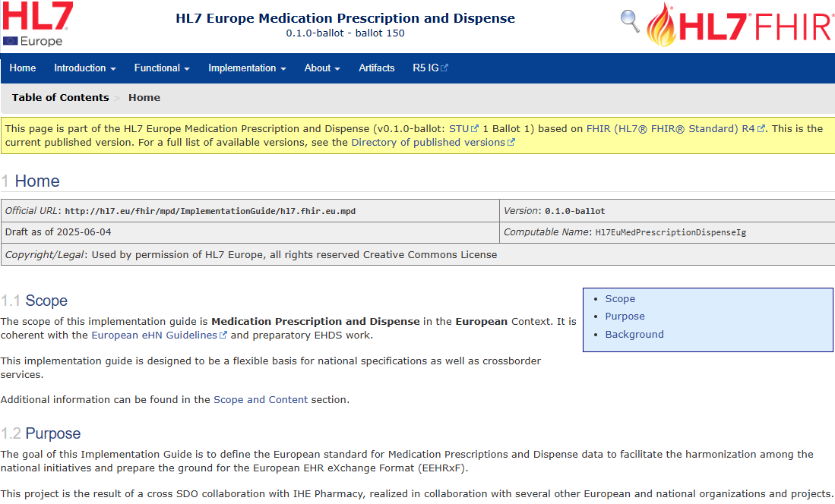Select Table of Contents breadcrumb

pos(60,98)
